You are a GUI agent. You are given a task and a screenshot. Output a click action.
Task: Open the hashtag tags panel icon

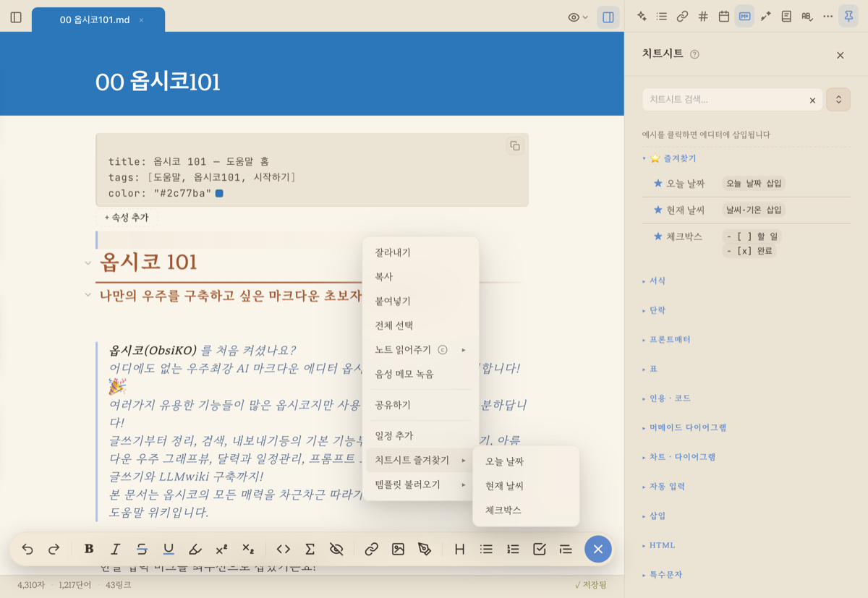click(703, 17)
